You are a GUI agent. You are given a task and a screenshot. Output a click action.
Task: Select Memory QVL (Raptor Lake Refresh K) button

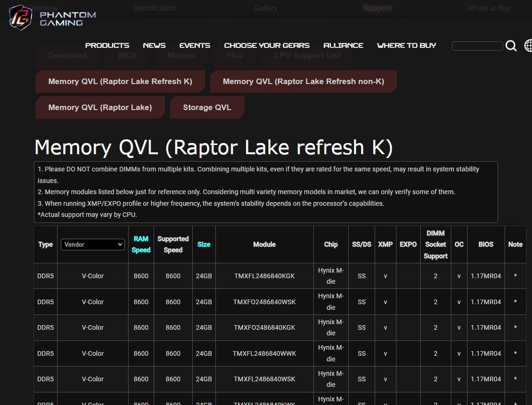(120, 81)
